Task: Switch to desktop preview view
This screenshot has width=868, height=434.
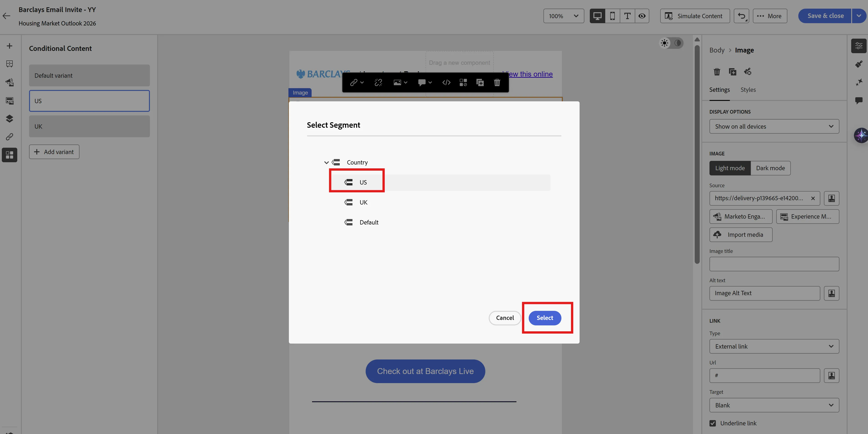Action: tap(597, 16)
